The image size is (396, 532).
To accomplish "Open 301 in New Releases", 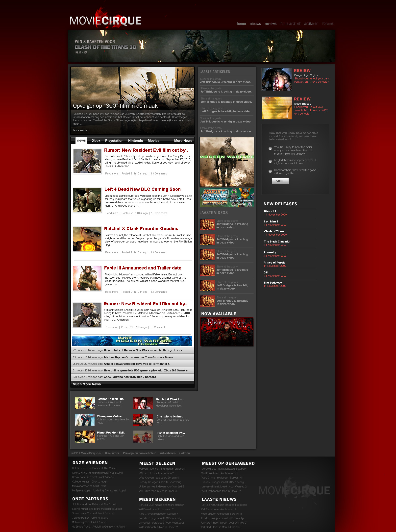I will click(266, 272).
